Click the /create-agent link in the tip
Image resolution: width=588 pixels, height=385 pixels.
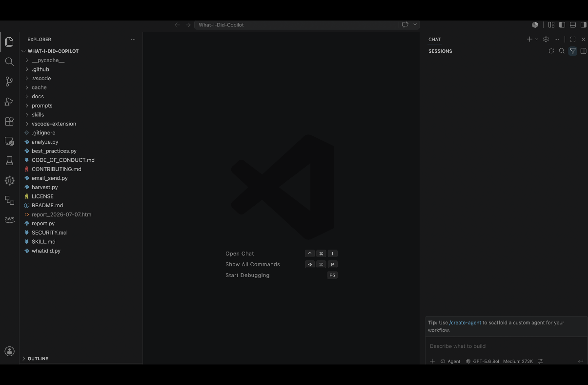click(465, 322)
